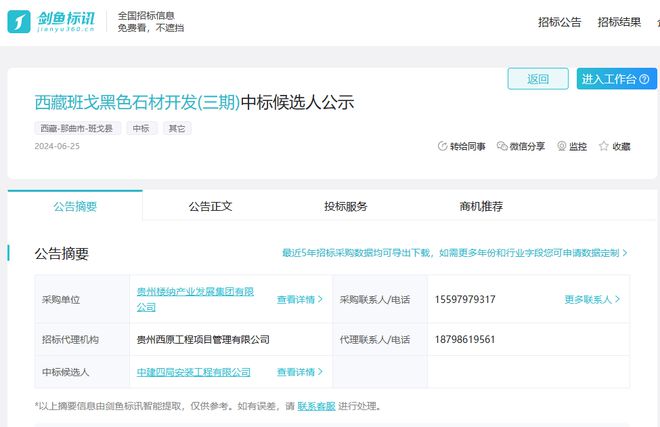Select the 中标候选人 label cell
This screenshot has width=660, height=427.
[82, 372]
